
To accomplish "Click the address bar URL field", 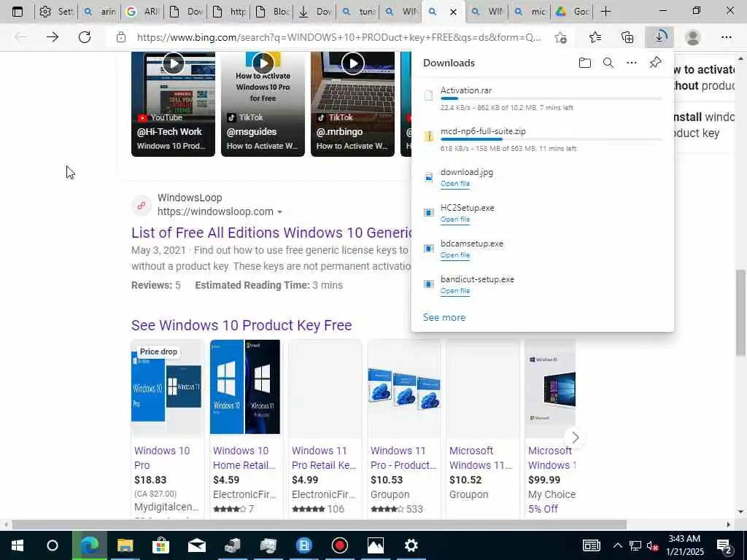I will click(x=338, y=37).
